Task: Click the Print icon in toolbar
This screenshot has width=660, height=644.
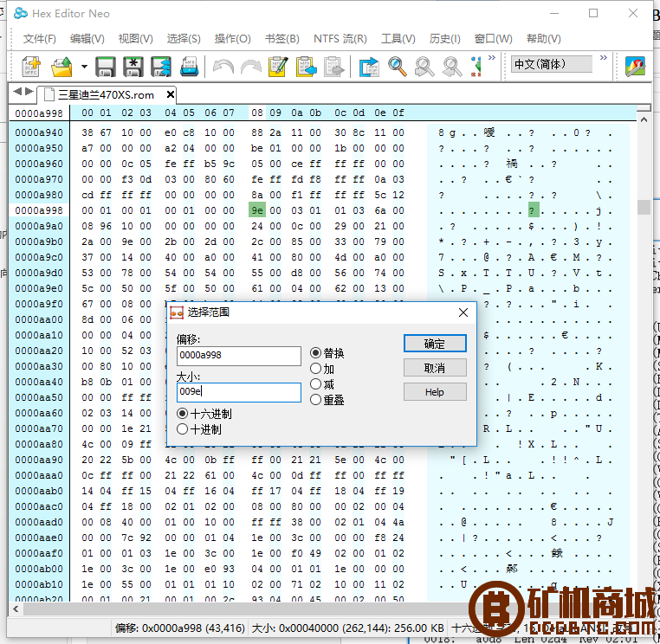Action: tap(190, 67)
